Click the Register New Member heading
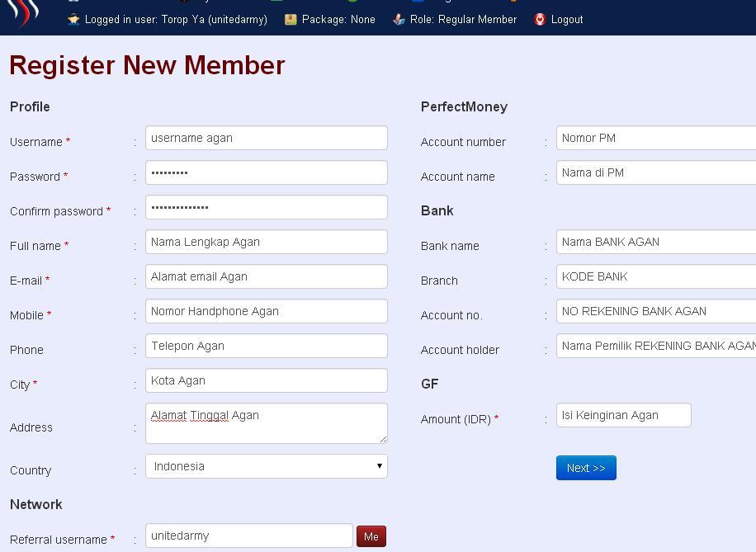This screenshot has width=756, height=552. coord(148,65)
